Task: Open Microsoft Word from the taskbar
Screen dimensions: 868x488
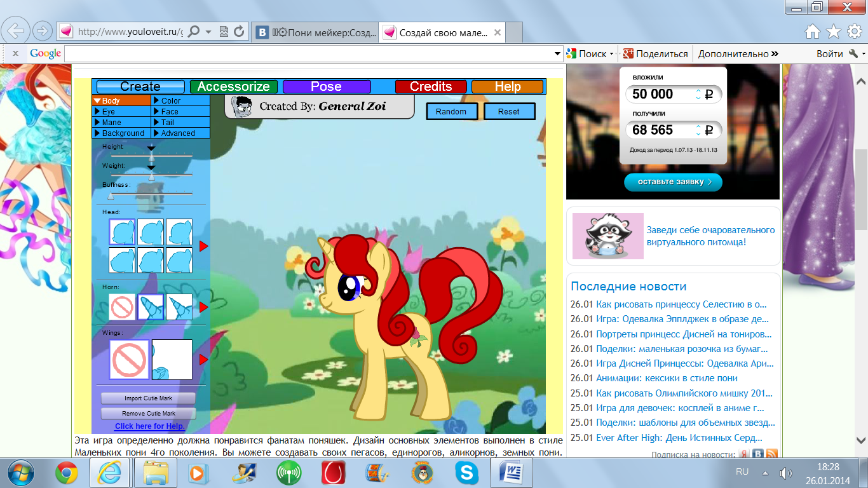Action: [511, 473]
